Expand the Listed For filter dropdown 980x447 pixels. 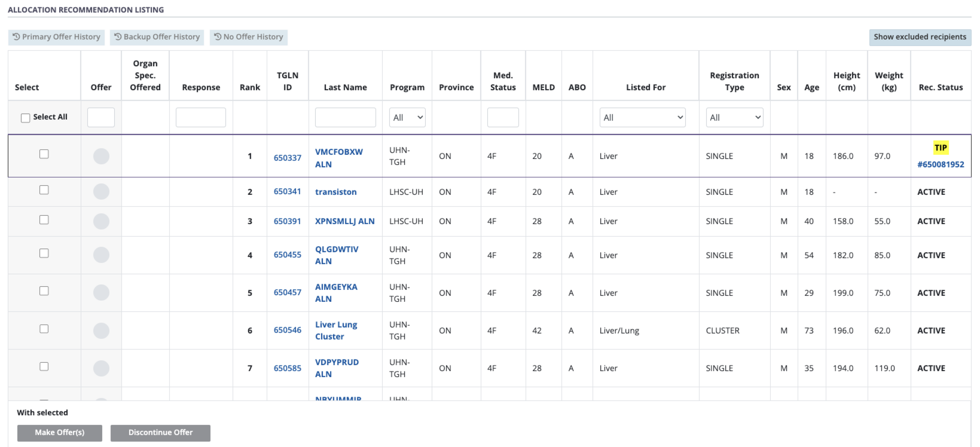click(x=642, y=117)
